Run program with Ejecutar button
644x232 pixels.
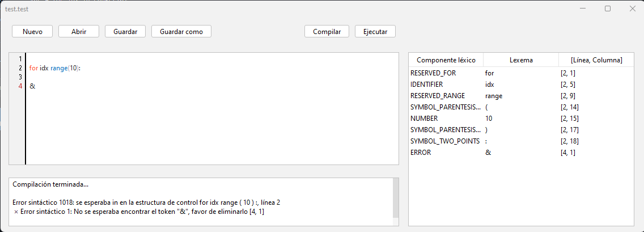click(x=375, y=31)
